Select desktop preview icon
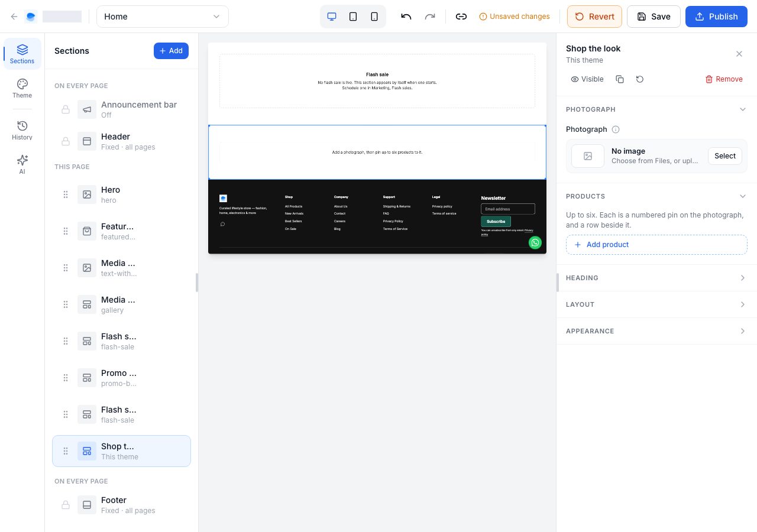Image resolution: width=757 pixels, height=532 pixels. (332, 17)
